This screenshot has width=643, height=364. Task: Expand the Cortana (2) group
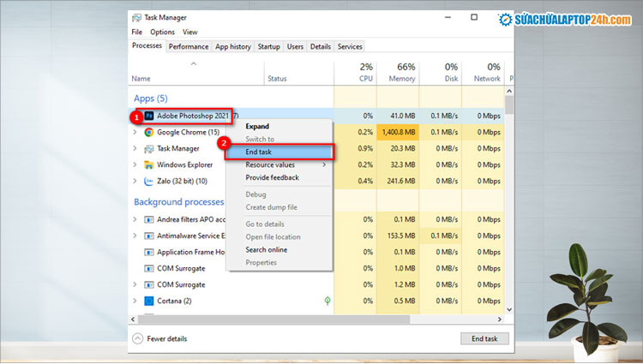click(x=135, y=301)
